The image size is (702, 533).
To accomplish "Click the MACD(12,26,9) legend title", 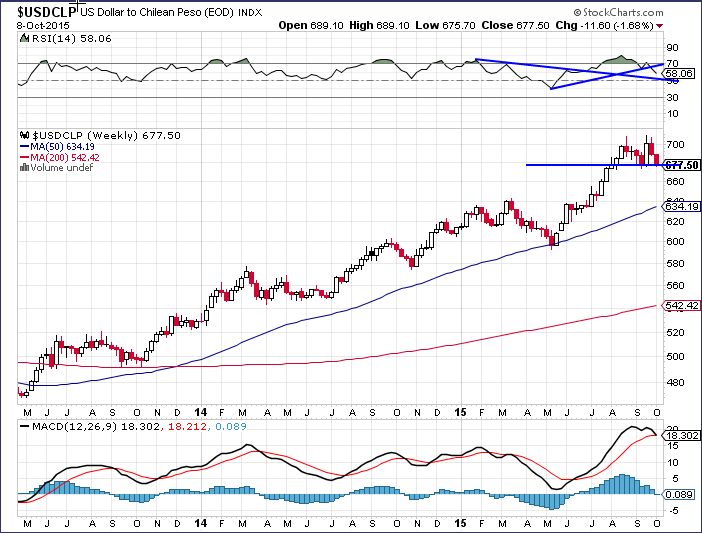I will click(74, 426).
